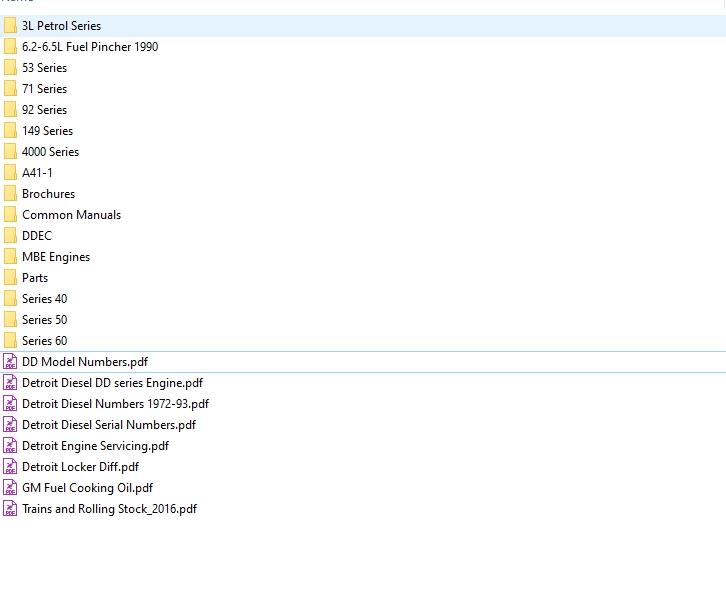Image resolution: width=726 pixels, height=614 pixels.
Task: Click the 6.2-6.5L Fuel Pincher 1990 folder icon
Action: click(x=10, y=47)
